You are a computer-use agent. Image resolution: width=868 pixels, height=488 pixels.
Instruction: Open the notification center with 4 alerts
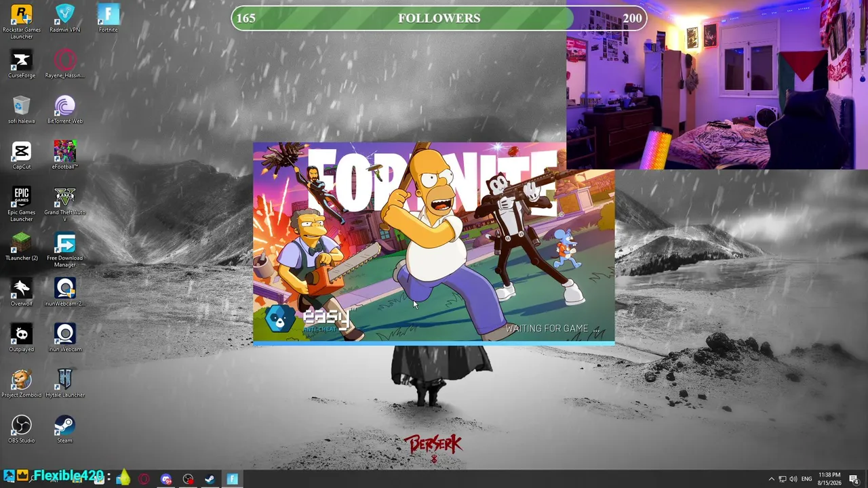pos(854,479)
